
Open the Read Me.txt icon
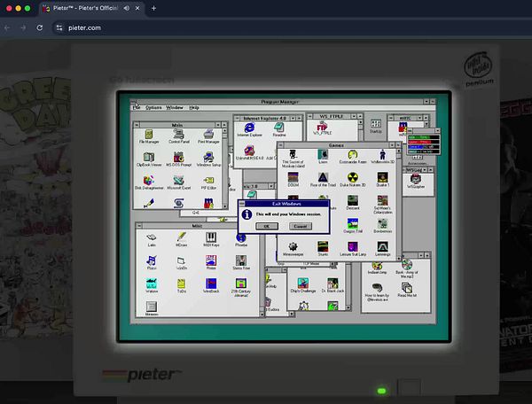click(407, 290)
